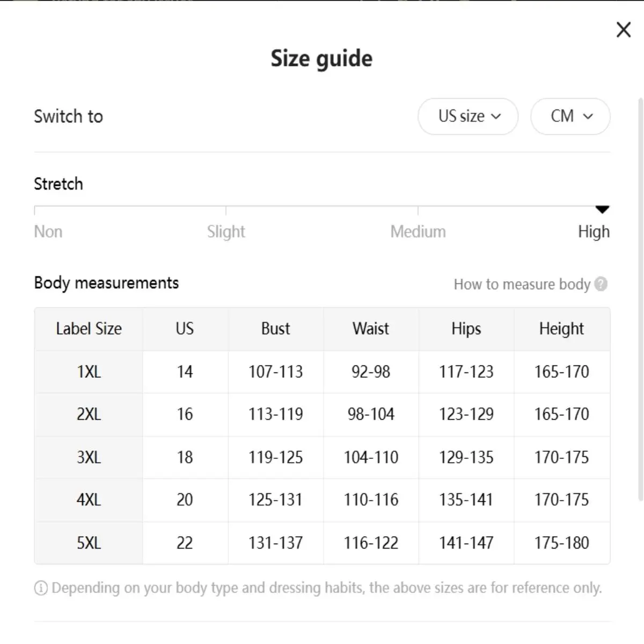Click the Medium stretch label

(x=418, y=232)
